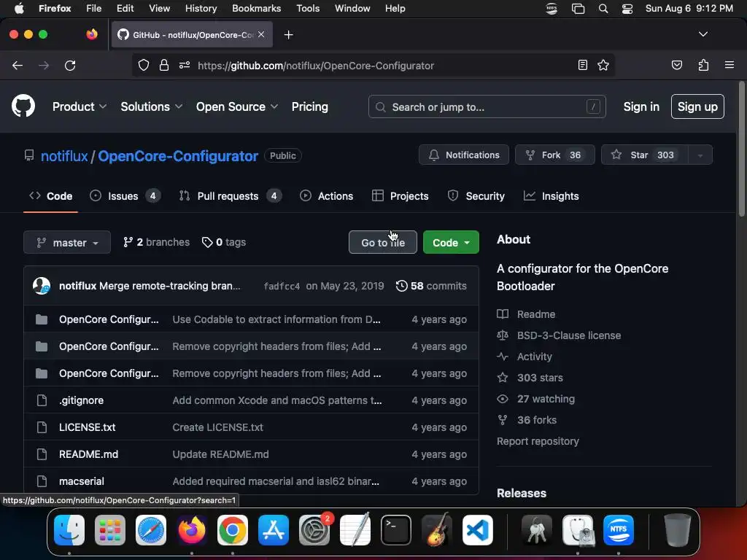Fork the repository
This screenshot has width=747, height=560.
pos(554,155)
